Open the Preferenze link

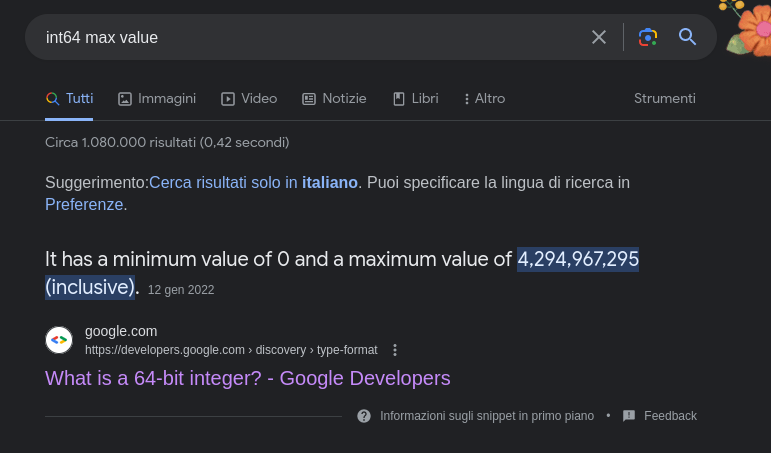[x=84, y=204]
